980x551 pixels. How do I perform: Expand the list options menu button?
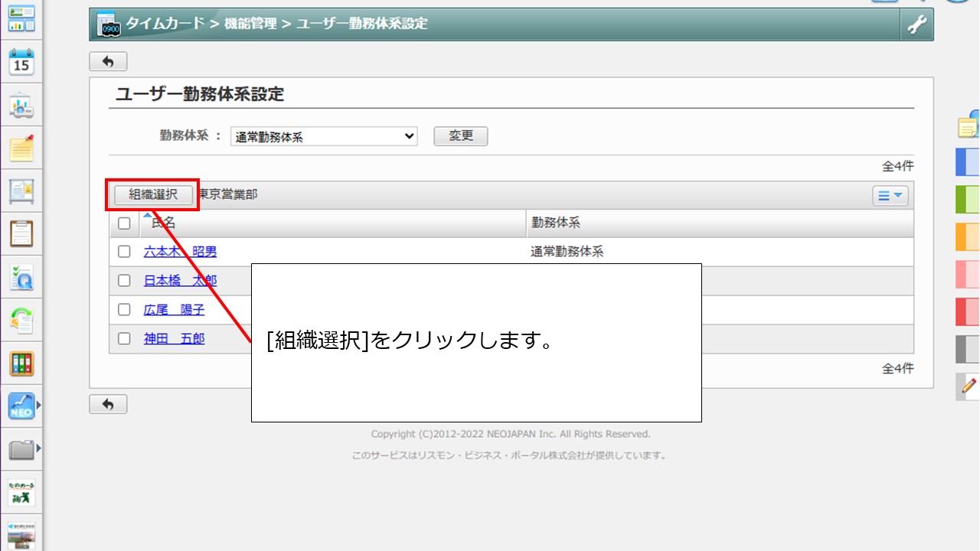(890, 196)
